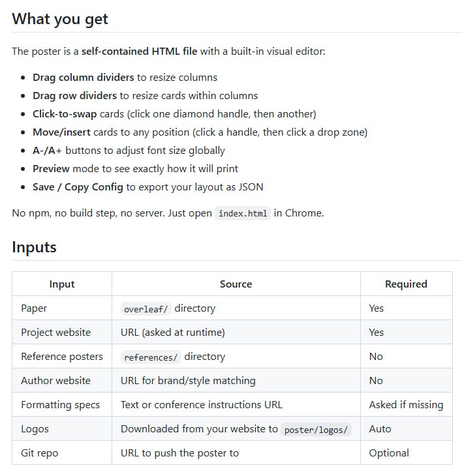Click the overleaf/ code in Paper row
The image size is (462, 476).
(146, 308)
